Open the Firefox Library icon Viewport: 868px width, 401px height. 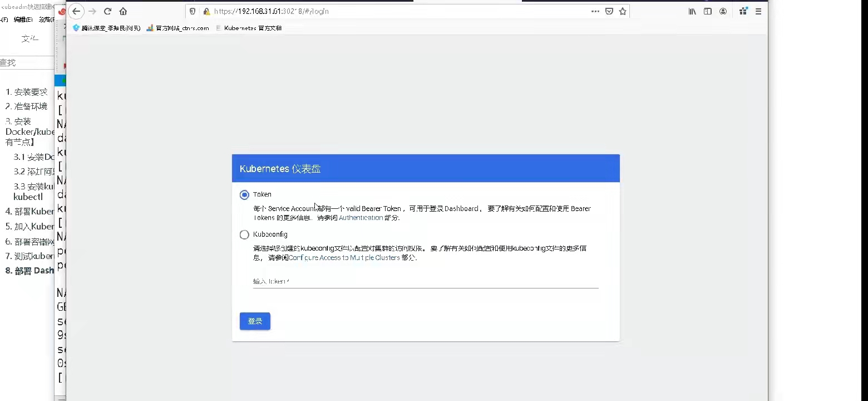[x=692, y=11]
